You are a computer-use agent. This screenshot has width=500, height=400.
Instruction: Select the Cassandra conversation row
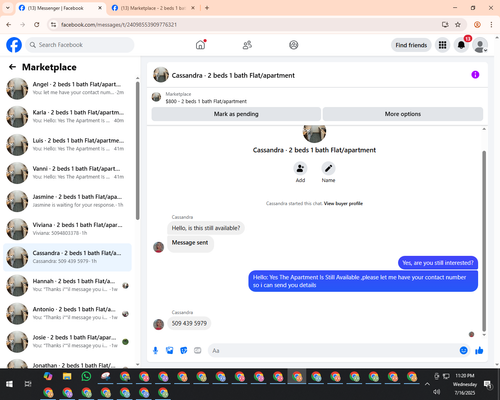(68, 257)
